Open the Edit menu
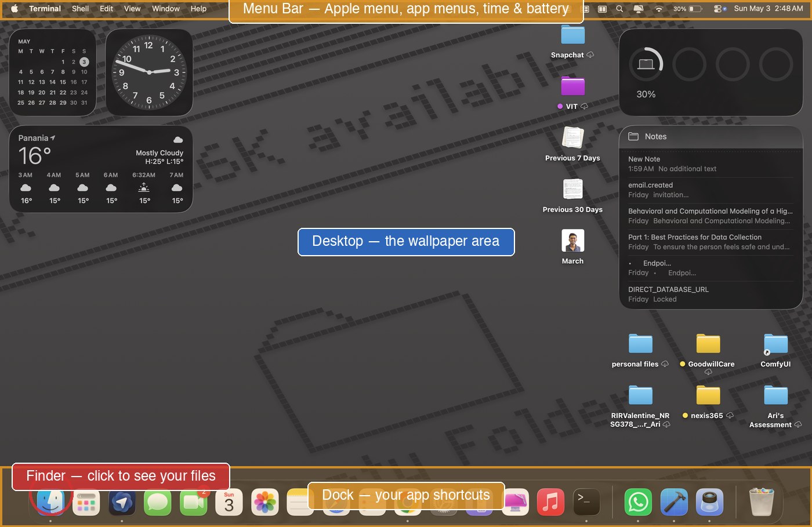Screen dimensions: 812x527 [x=106, y=9]
